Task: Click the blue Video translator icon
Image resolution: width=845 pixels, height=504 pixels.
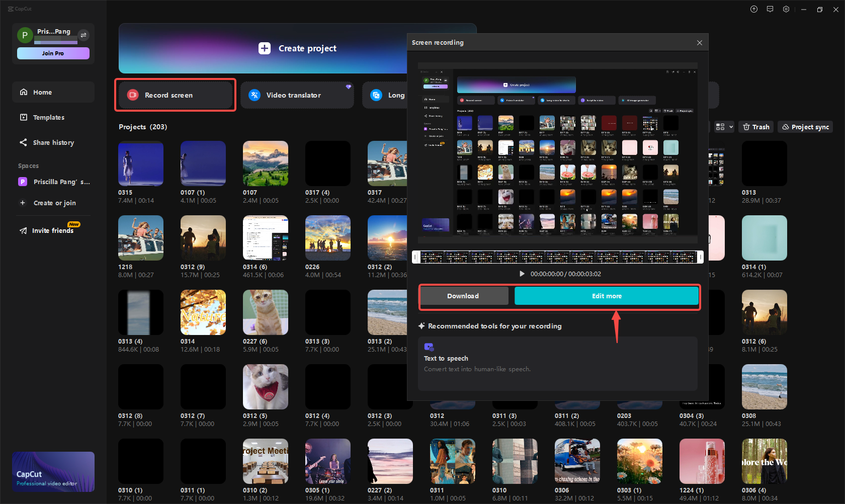Action: [255, 95]
